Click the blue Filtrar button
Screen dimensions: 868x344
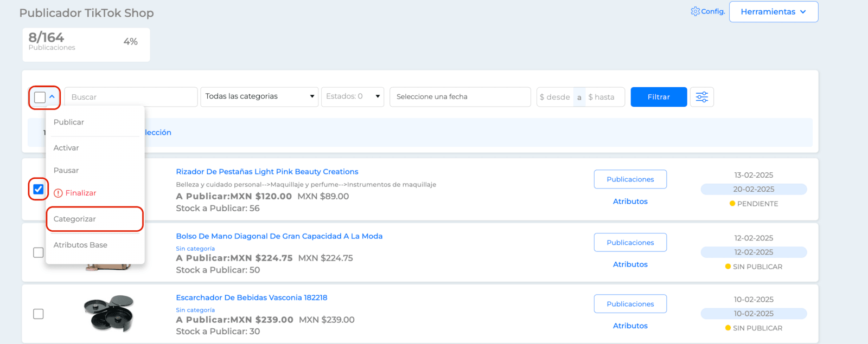(x=659, y=97)
